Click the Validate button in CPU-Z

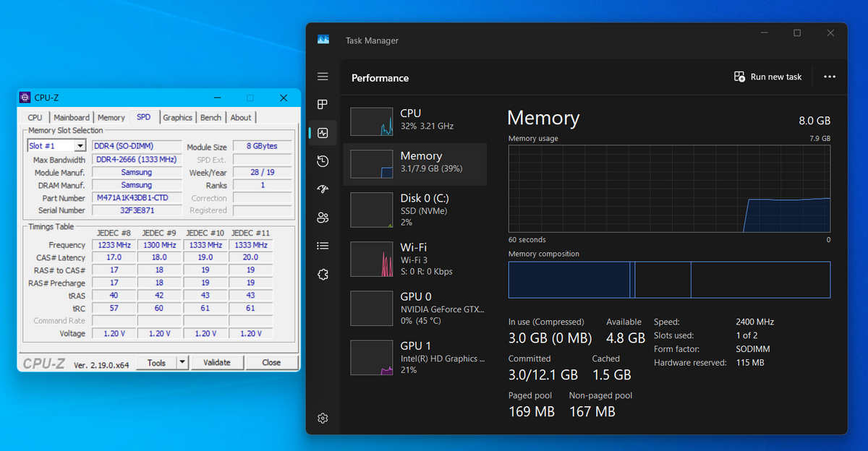[x=217, y=363]
